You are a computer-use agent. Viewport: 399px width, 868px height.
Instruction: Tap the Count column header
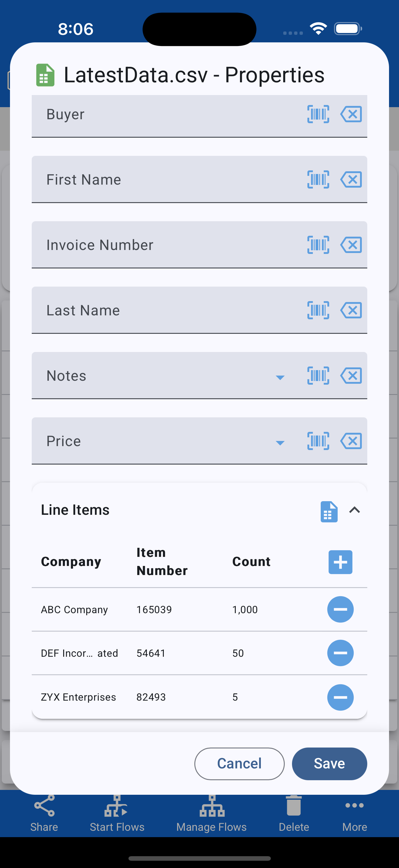pos(251,562)
